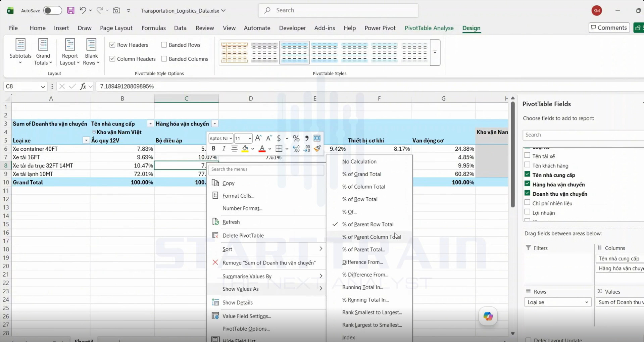The height and width of the screenshot is (342, 644).
Task: Click the Undo arrow icon
Action: pyautogui.click(x=83, y=10)
